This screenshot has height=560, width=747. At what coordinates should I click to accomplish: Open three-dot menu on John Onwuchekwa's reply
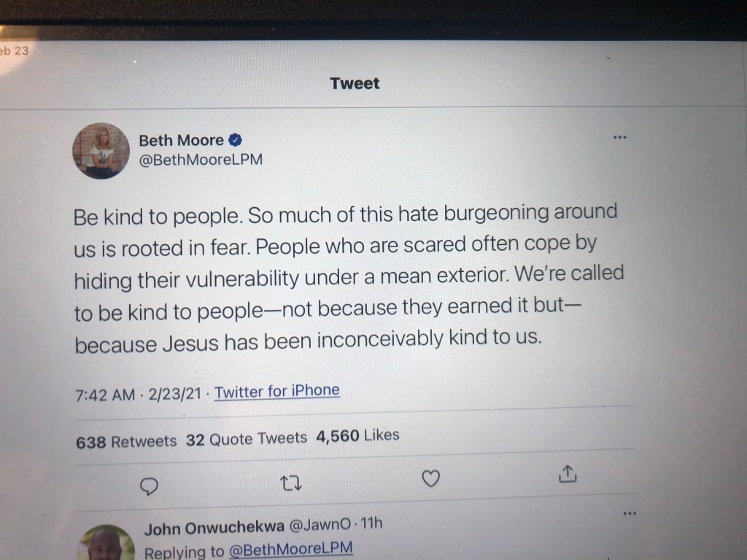coord(630,513)
